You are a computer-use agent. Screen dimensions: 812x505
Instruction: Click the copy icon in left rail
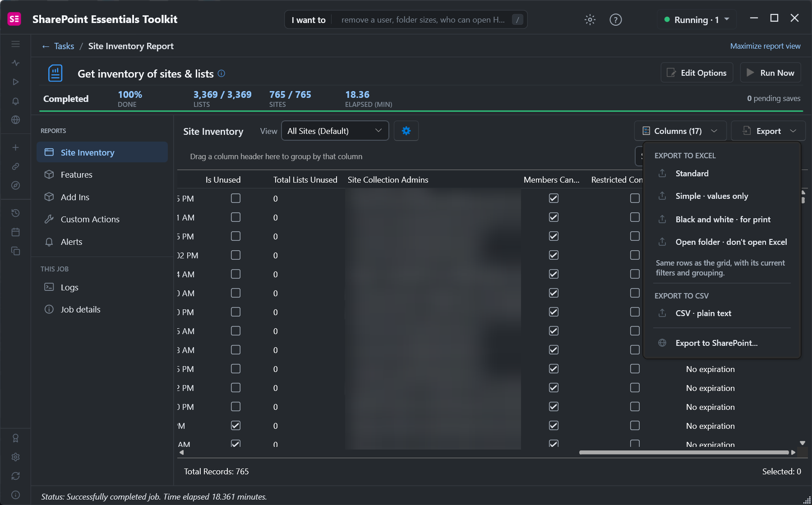pos(15,251)
